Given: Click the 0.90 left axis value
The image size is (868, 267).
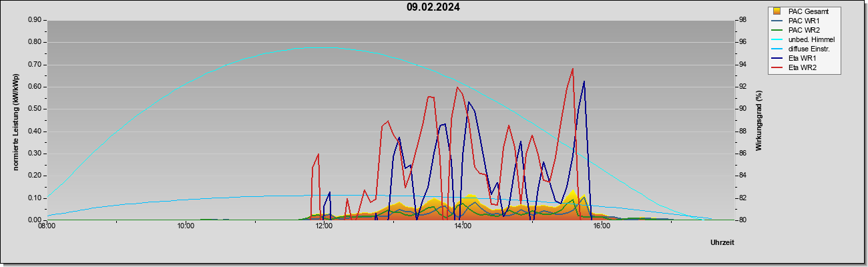Looking at the screenshot, I should pos(35,20).
